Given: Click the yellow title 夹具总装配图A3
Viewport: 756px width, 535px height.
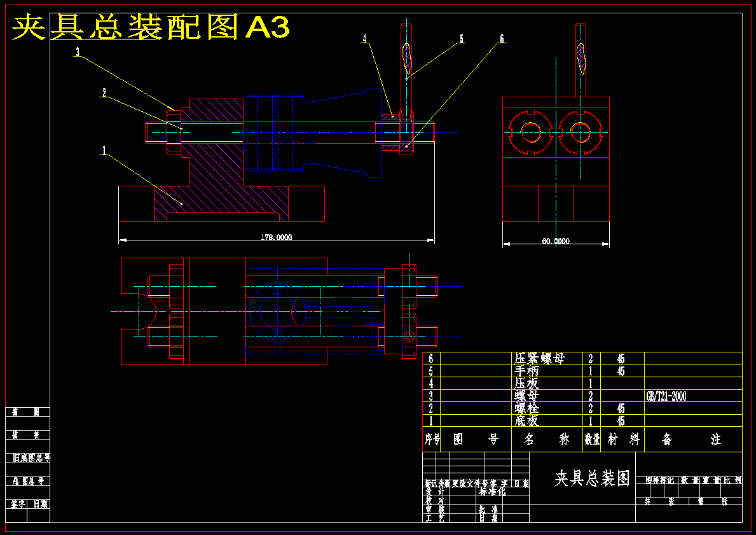Looking at the screenshot, I should (151, 27).
